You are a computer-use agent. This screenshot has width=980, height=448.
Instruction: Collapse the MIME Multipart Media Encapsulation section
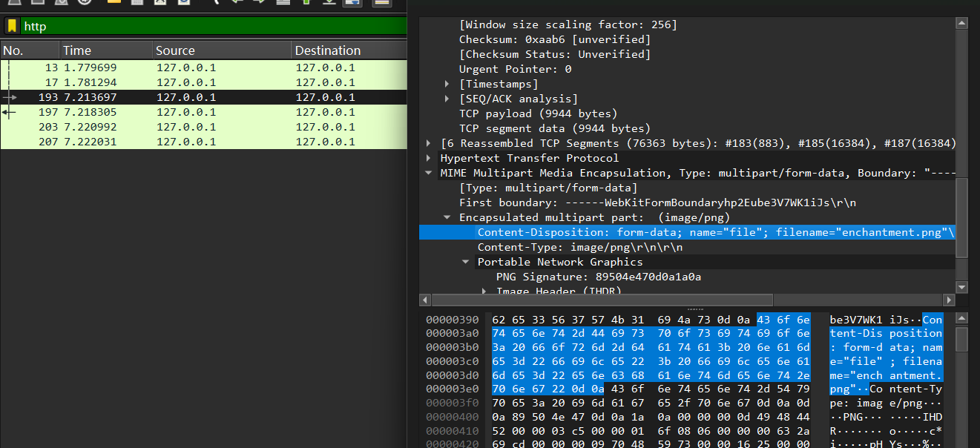pyautogui.click(x=429, y=173)
